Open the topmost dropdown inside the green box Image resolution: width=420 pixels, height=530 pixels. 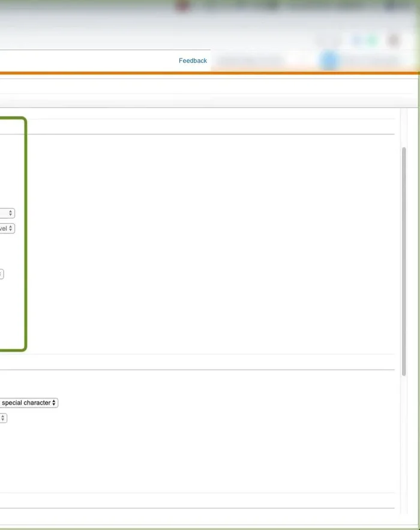pos(7,213)
